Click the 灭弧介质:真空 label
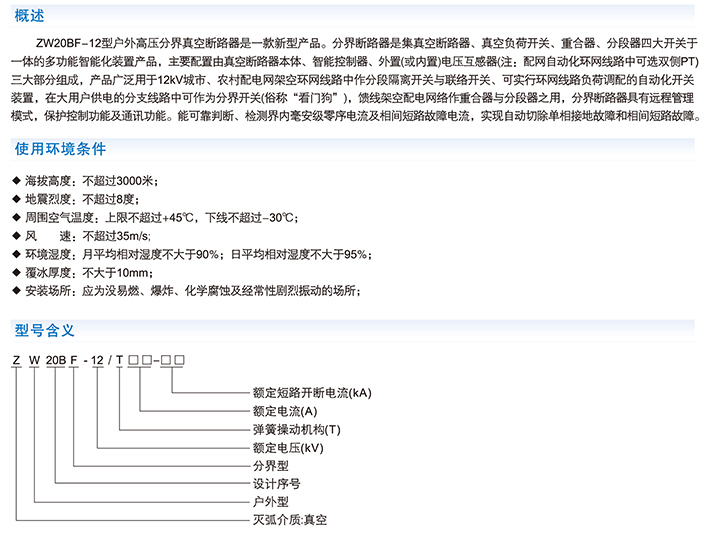This screenshot has width=718, height=555. pos(289,520)
